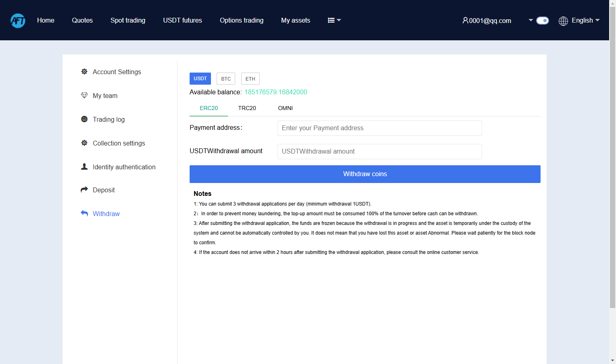Open the list menu icon in navbar
This screenshot has height=364, width=616.
[x=331, y=20]
